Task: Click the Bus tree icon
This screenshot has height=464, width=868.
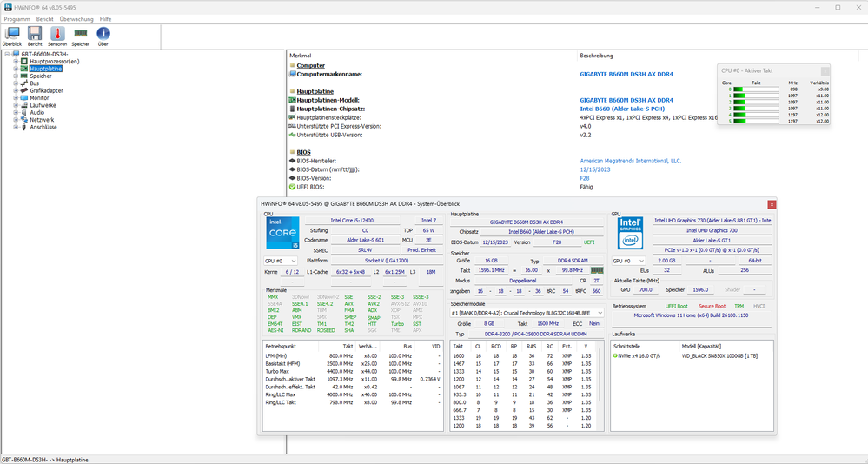Action: click(x=24, y=83)
